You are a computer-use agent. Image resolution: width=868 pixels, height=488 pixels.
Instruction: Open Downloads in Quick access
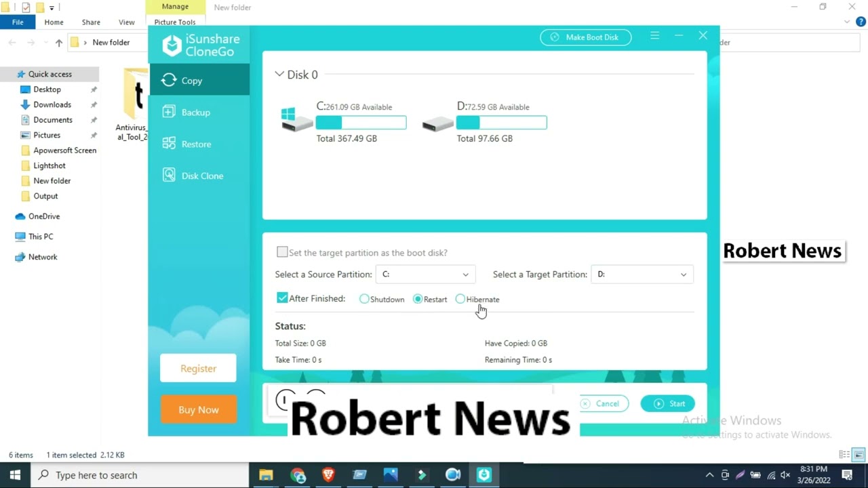coord(52,104)
